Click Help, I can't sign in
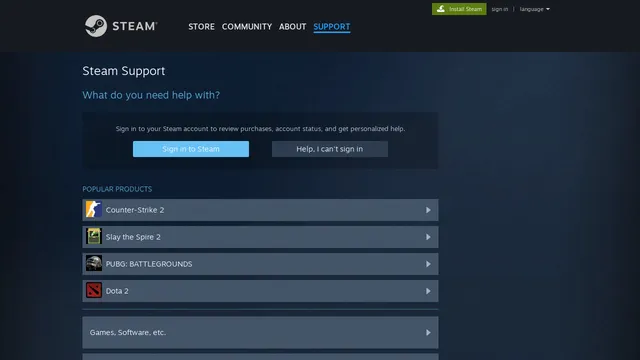Image resolution: width=640 pixels, height=360 pixels. 329,149
